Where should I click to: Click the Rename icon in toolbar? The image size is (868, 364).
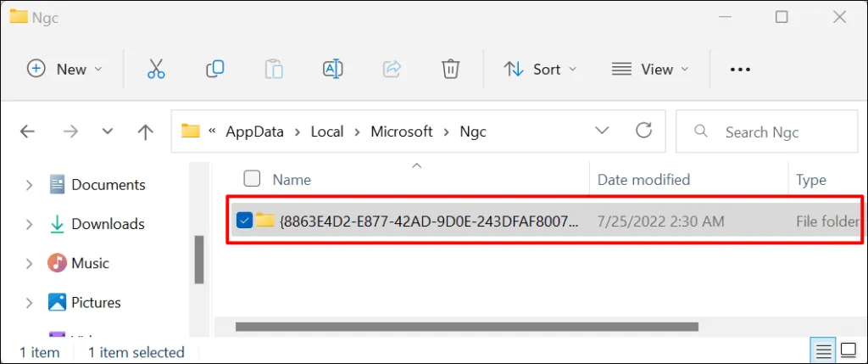click(x=332, y=70)
